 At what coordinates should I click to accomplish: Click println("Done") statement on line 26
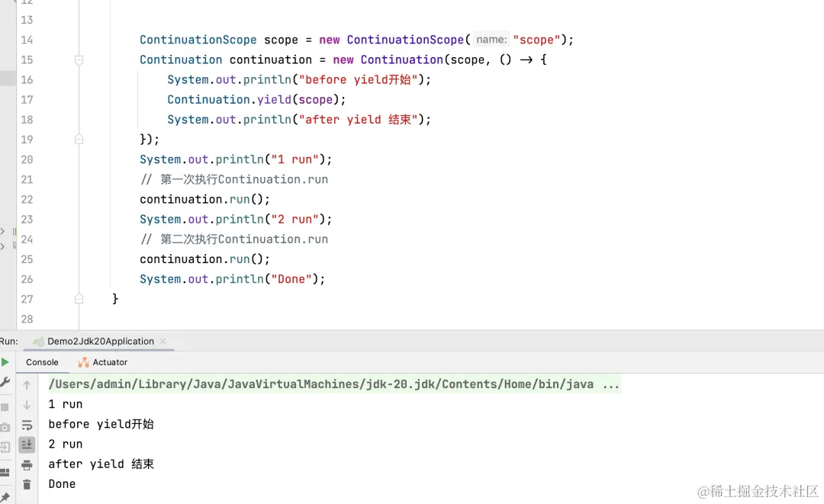coord(232,279)
